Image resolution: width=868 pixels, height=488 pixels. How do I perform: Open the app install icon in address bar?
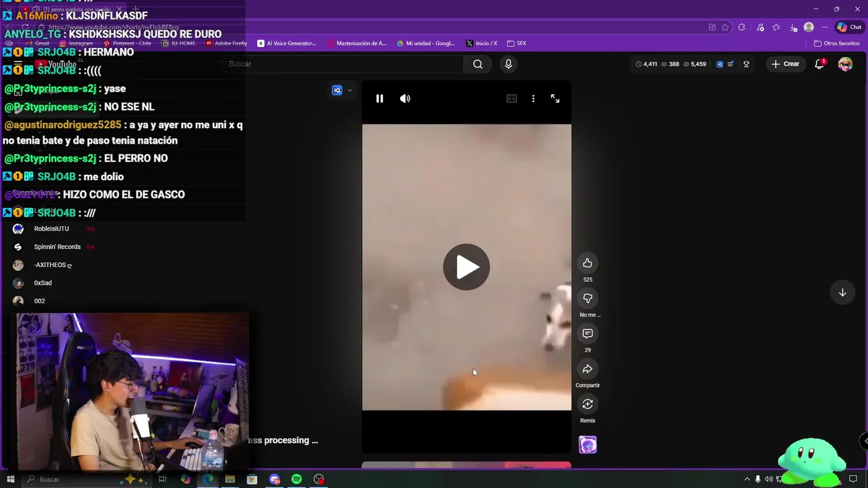pos(712,27)
